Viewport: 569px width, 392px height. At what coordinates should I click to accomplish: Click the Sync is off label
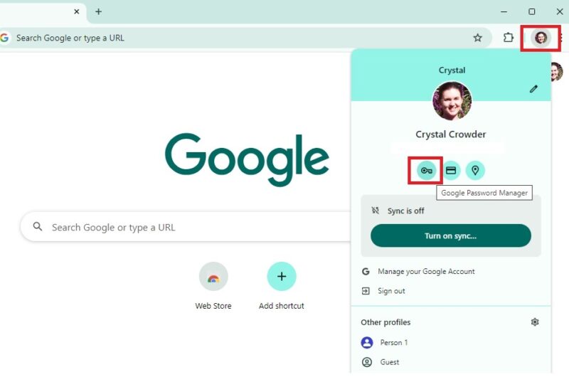[x=405, y=211]
